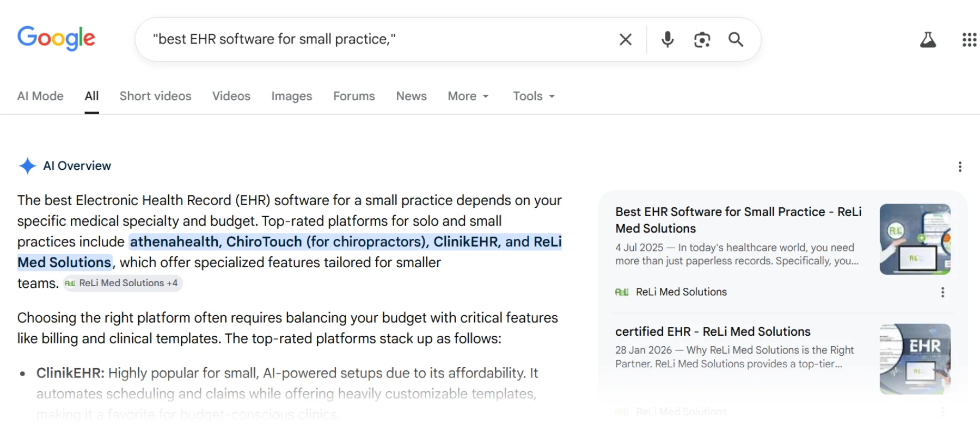Start voice search with the microphone icon

tap(667, 39)
